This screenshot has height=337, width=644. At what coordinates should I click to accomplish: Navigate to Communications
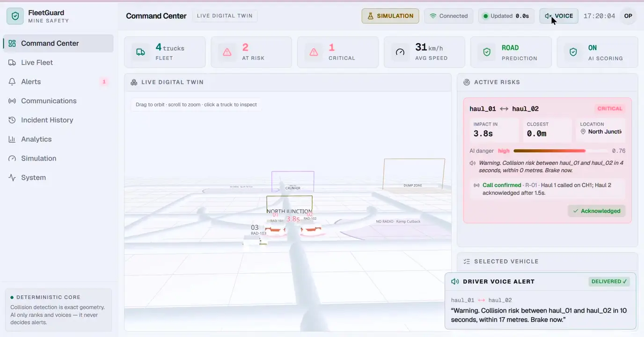[x=58, y=101]
